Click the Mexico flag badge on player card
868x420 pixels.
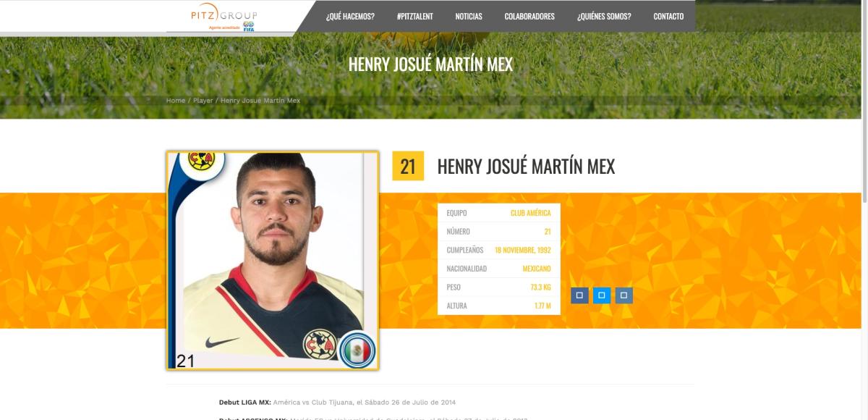pos(357,350)
